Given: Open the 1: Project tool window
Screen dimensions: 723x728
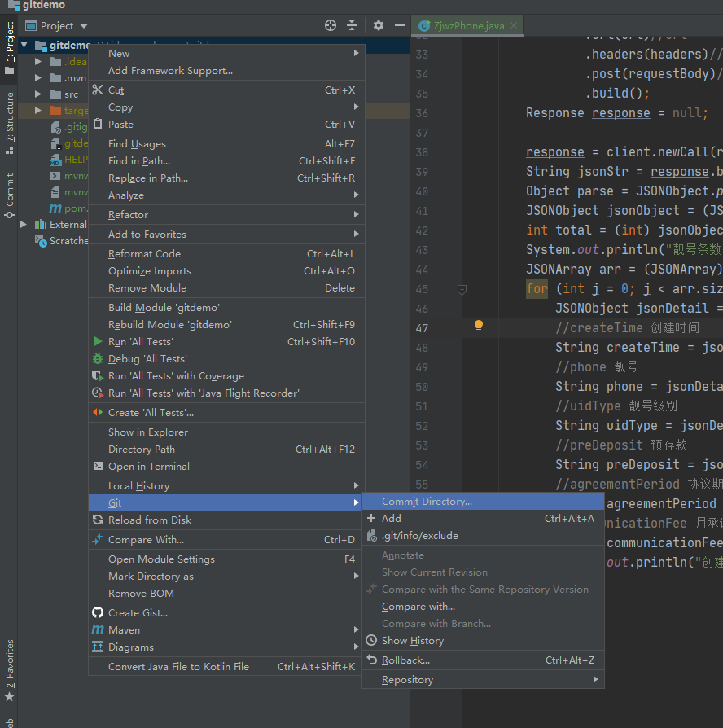Looking at the screenshot, I should point(9,48).
